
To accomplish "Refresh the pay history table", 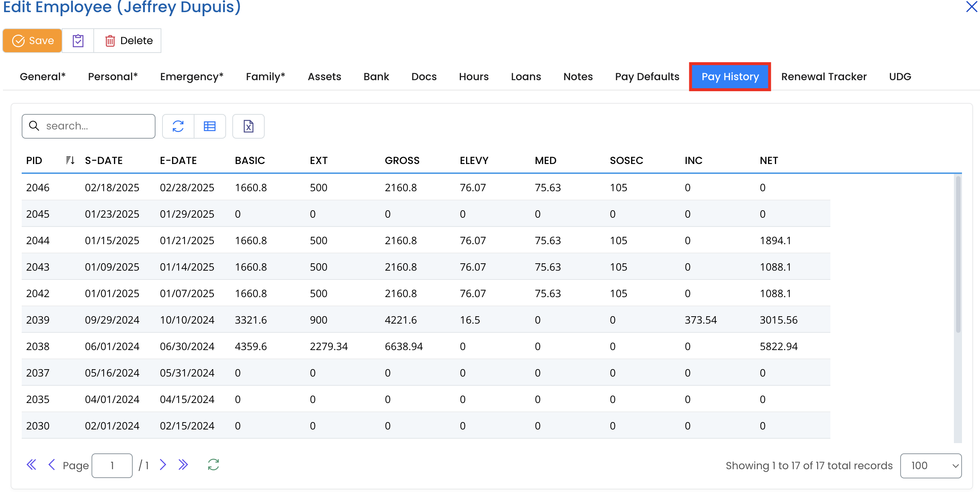I will 178,126.
